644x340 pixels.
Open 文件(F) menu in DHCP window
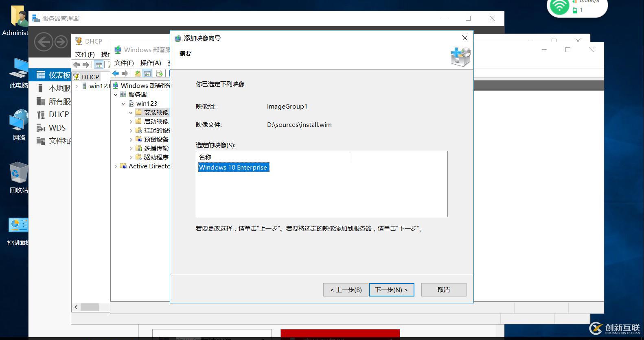pos(85,54)
